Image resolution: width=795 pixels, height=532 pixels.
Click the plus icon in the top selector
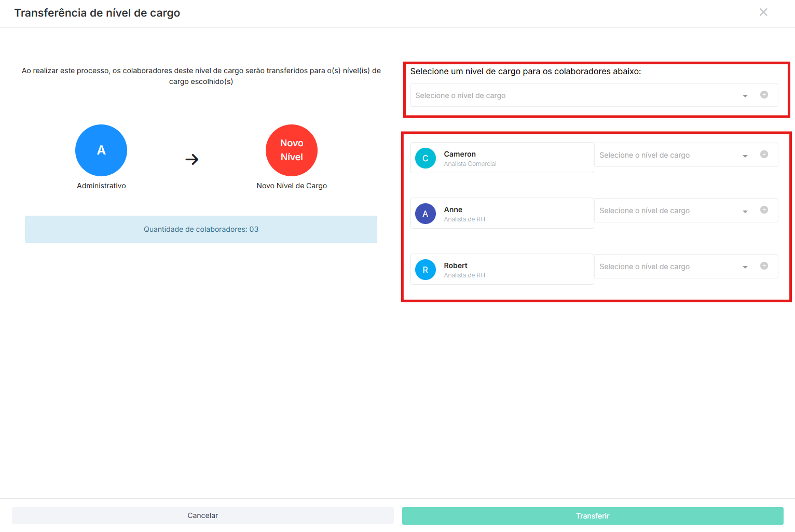click(764, 95)
